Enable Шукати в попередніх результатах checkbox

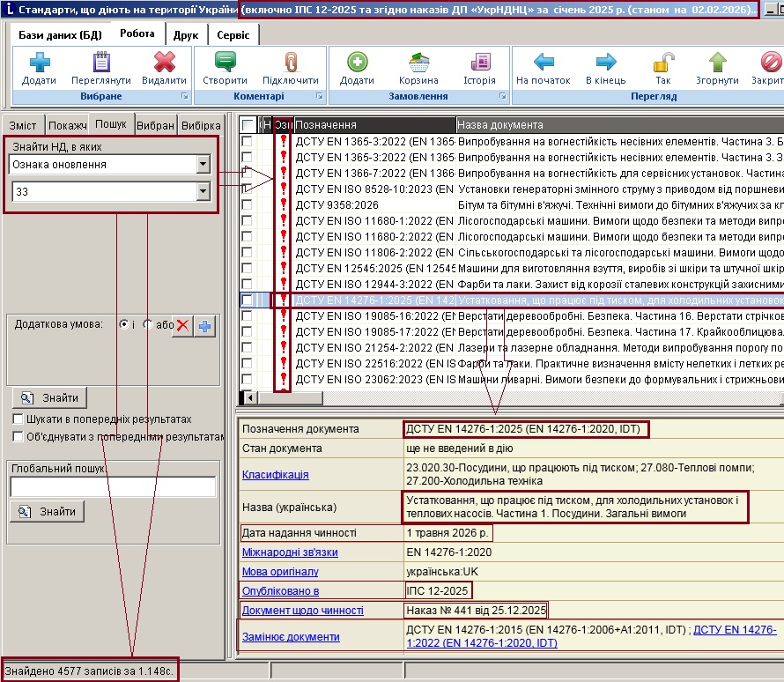(x=18, y=419)
